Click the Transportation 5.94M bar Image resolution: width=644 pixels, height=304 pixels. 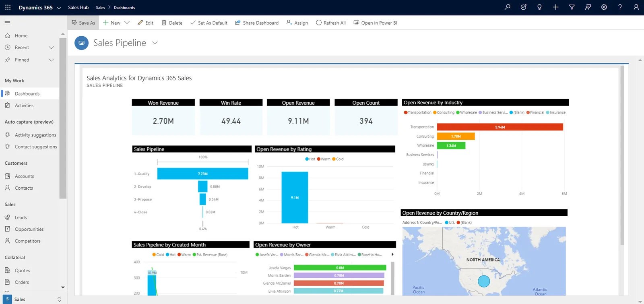pyautogui.click(x=500, y=127)
